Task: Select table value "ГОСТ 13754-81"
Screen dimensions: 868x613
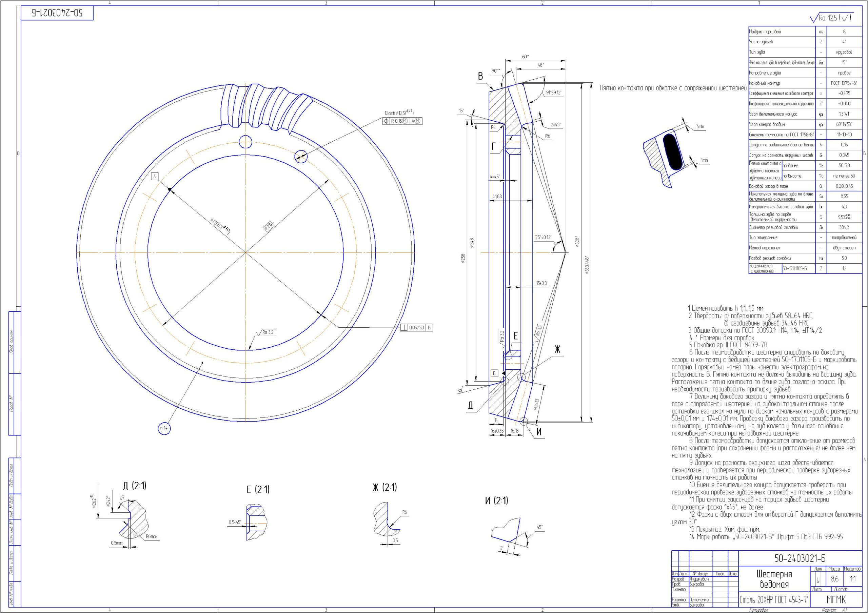Action: [844, 83]
